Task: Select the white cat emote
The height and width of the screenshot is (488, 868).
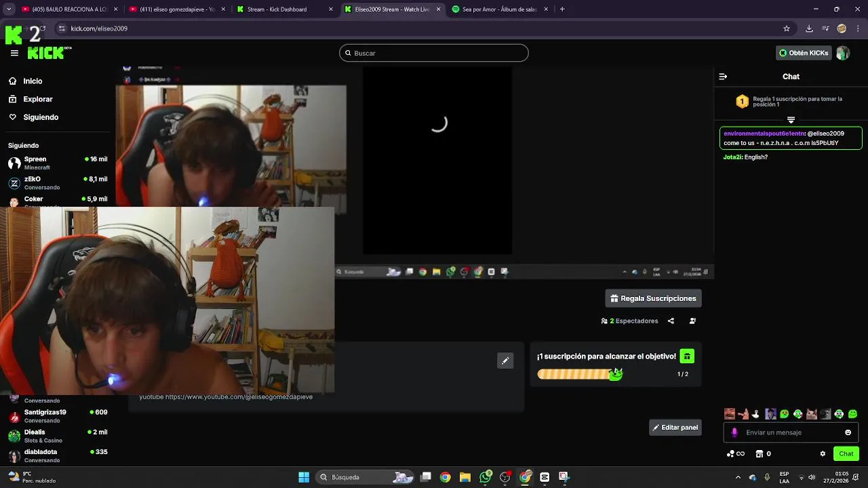Action: pos(812,413)
